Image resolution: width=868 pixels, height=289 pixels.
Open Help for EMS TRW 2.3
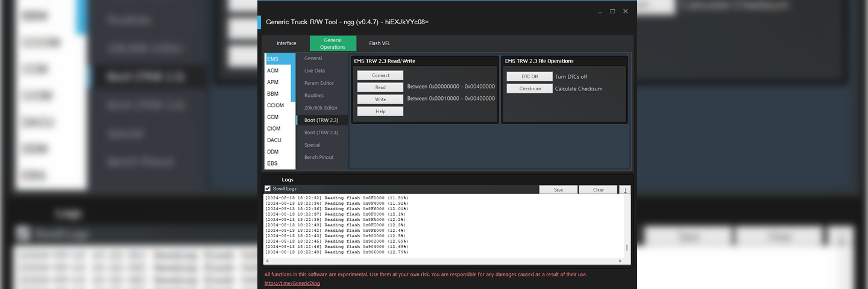[380, 111]
